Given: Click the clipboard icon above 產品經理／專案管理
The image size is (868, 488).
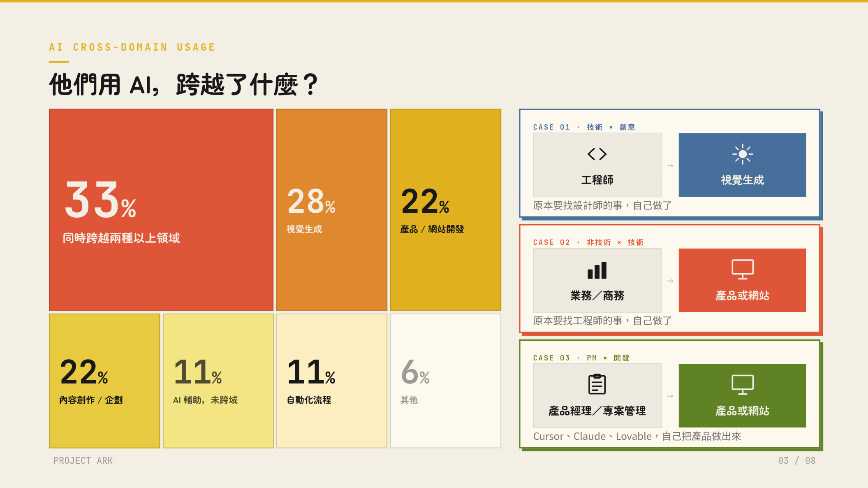Looking at the screenshot, I should click(x=597, y=384).
